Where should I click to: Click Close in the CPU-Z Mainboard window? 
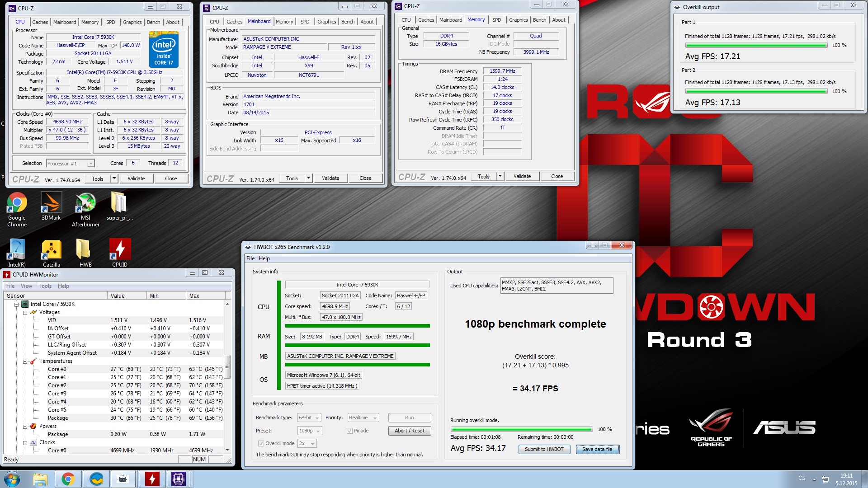(365, 178)
